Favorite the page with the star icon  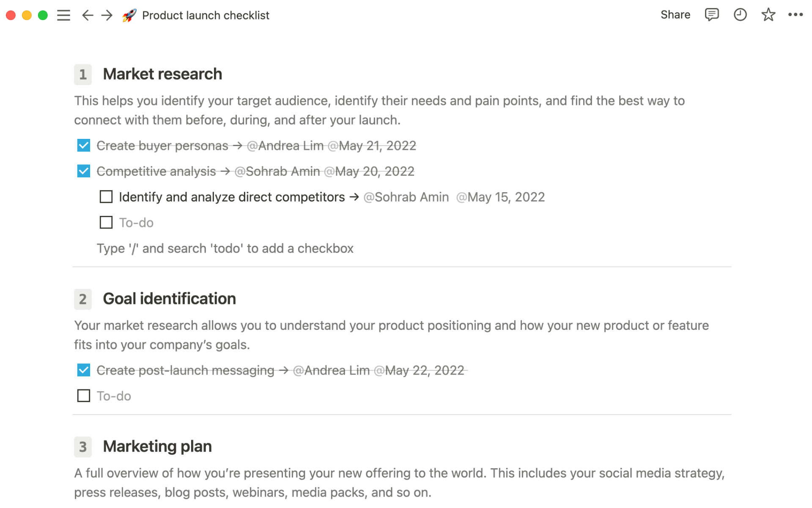tap(768, 15)
